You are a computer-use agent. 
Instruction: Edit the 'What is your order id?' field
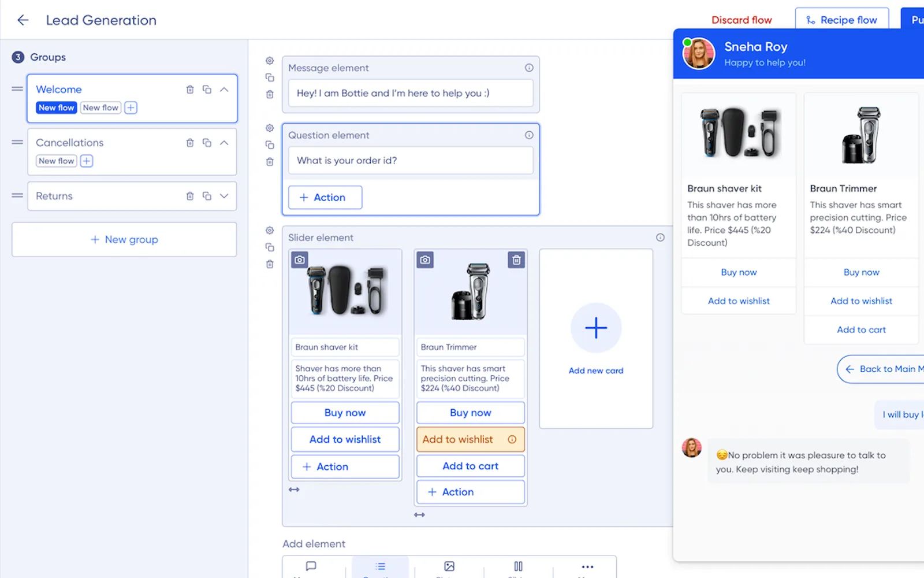(411, 160)
